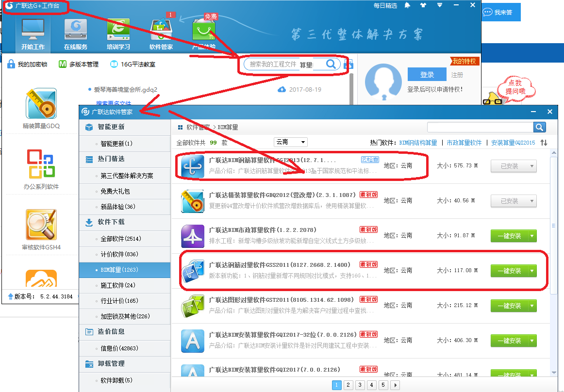Open hot link 安装算量GQI2015
The height and width of the screenshot is (392, 564).
(513, 143)
